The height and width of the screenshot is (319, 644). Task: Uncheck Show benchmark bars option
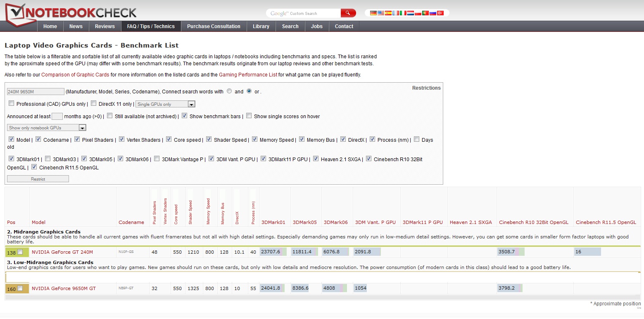click(x=185, y=116)
